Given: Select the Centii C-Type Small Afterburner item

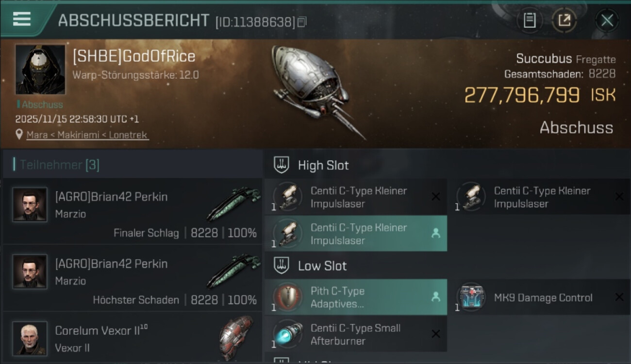Looking at the screenshot, I should tap(356, 334).
